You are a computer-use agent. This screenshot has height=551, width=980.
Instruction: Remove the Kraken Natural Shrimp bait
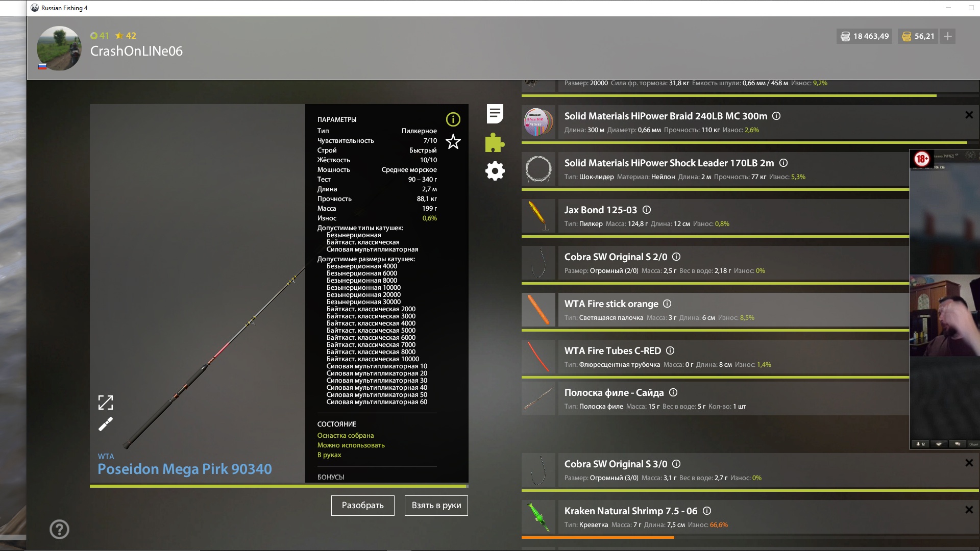pos(969,510)
